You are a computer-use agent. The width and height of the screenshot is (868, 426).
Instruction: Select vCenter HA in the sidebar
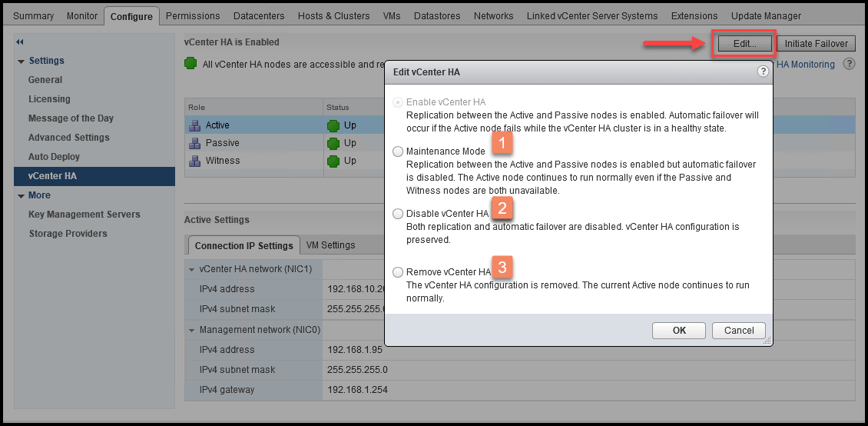click(94, 176)
